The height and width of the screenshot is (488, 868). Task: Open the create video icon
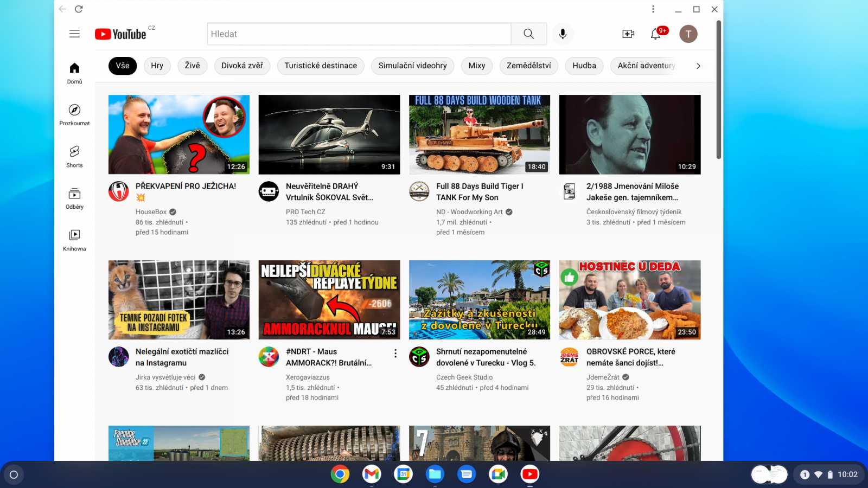coord(628,34)
